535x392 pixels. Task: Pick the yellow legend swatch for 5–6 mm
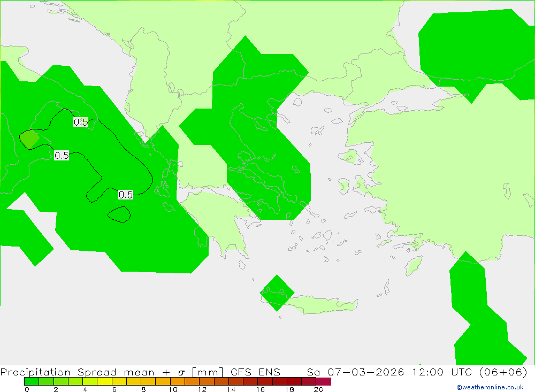[104, 381]
